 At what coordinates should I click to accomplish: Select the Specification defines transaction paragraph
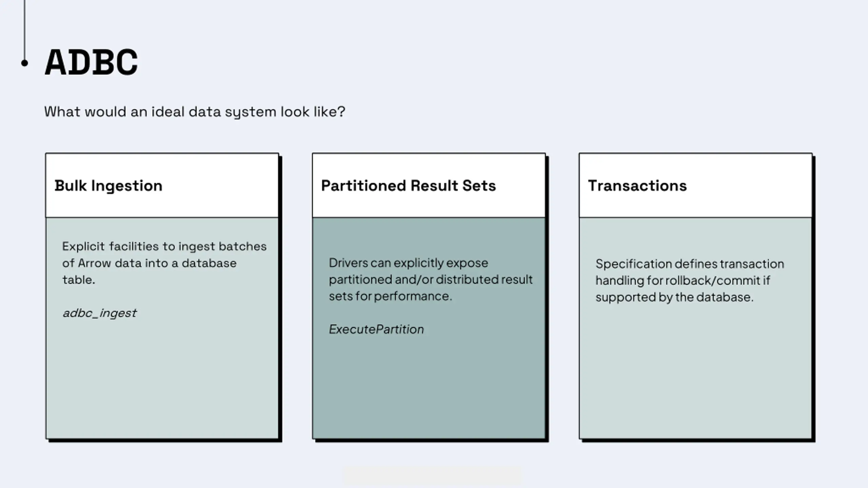coord(690,280)
